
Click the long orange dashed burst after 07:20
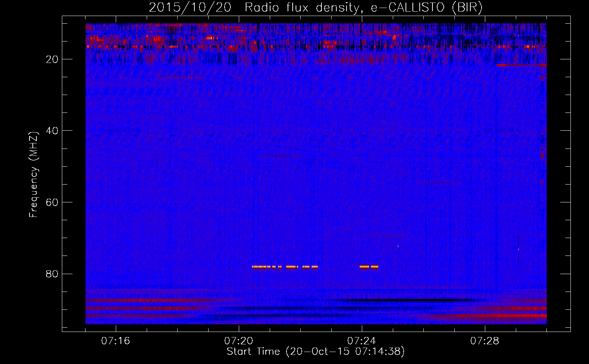coord(285,267)
